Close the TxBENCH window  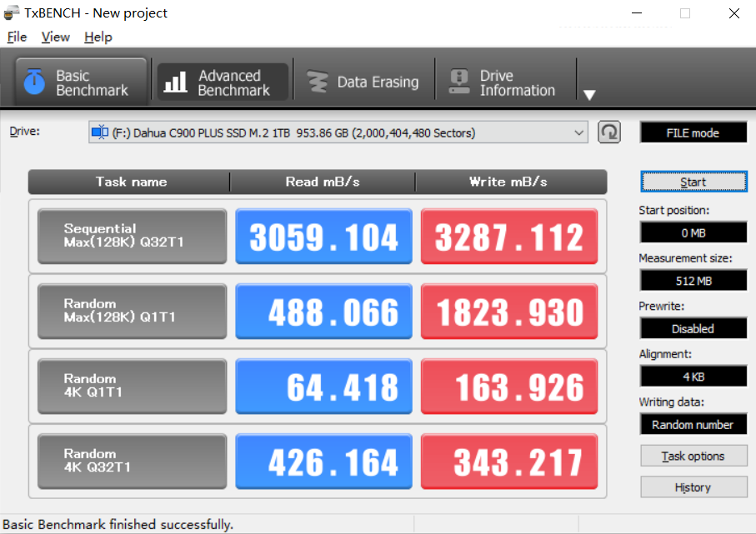[733, 13]
